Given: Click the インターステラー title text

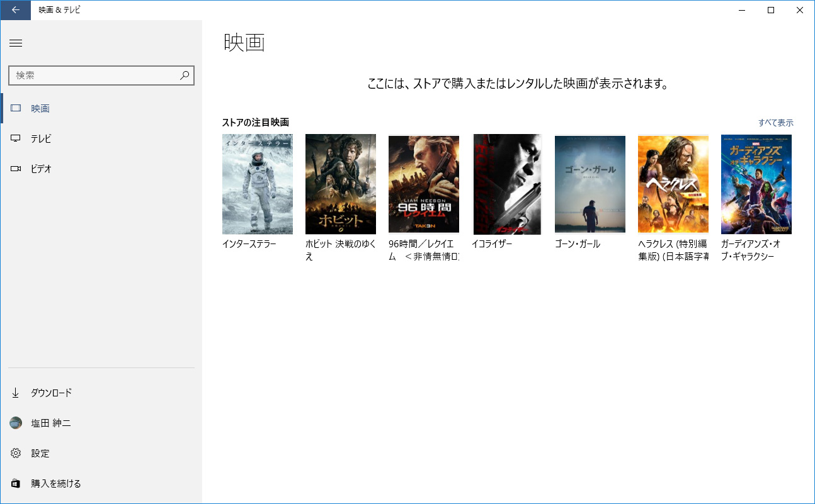Looking at the screenshot, I should (x=249, y=244).
